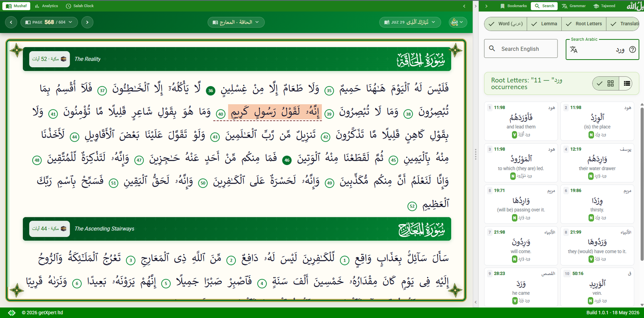The image size is (644, 318).
Task: Open the PAGE 568 / 604 dropdown
Action: click(x=49, y=22)
